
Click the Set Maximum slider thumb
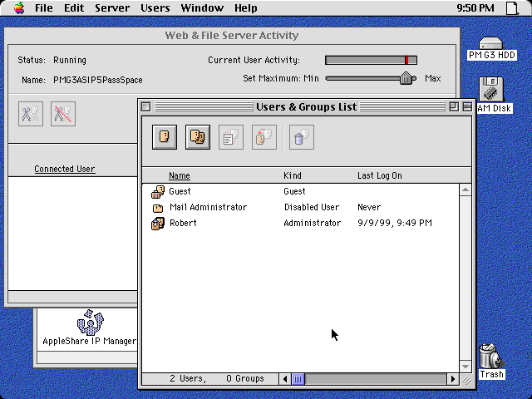coord(406,78)
